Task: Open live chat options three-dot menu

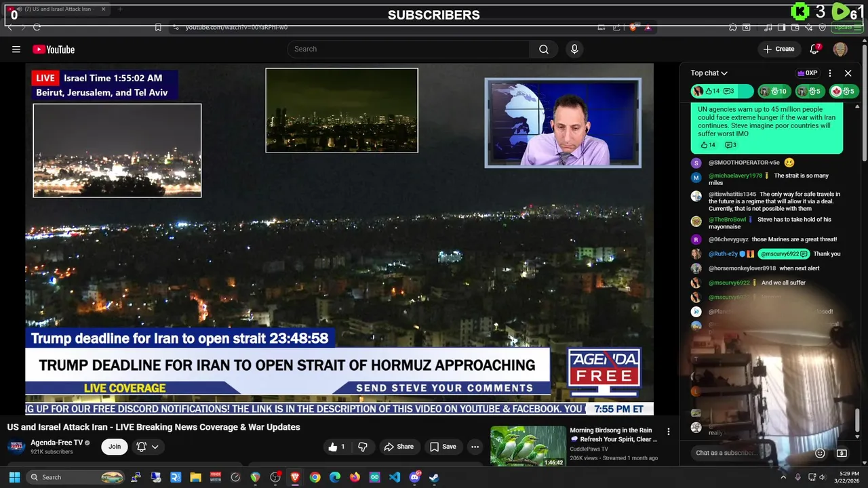Action: 830,73
